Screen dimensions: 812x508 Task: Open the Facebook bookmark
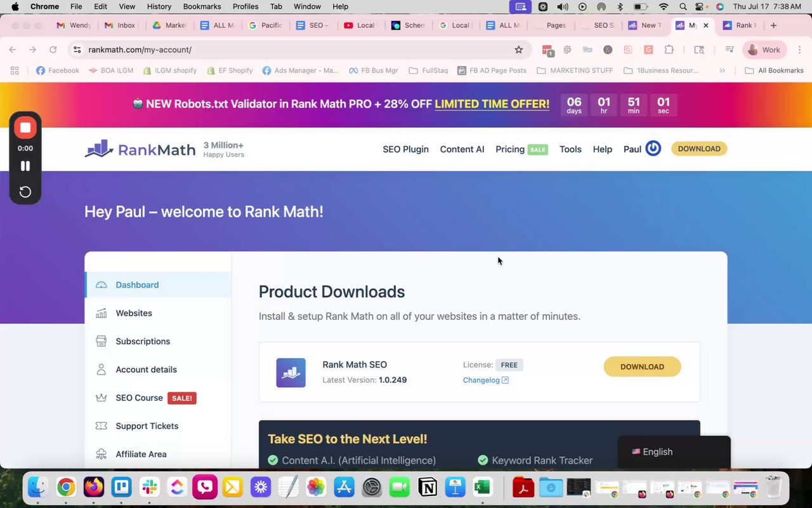58,70
